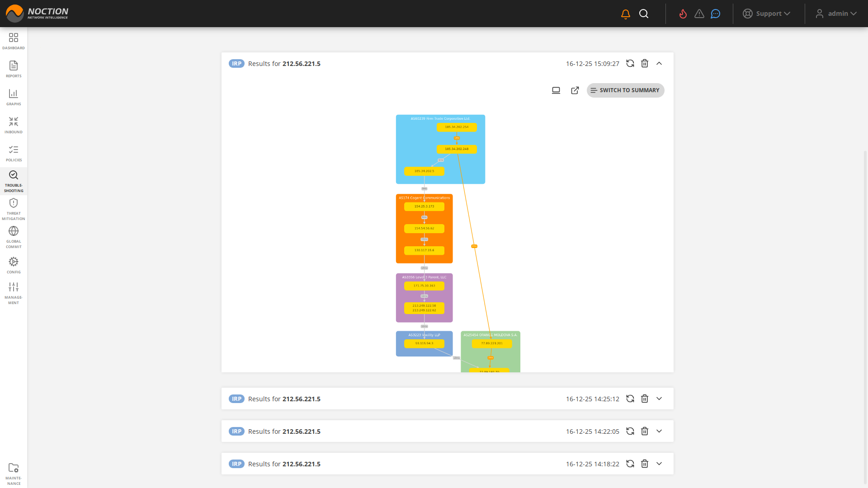
Task: Delete the 14:25:12 result entry
Action: (645, 399)
